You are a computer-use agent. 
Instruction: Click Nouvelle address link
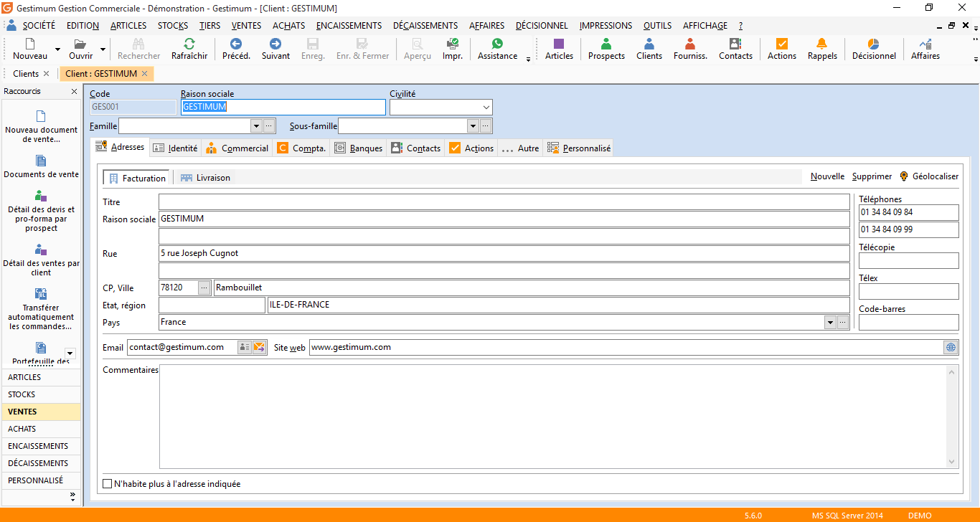(x=828, y=176)
